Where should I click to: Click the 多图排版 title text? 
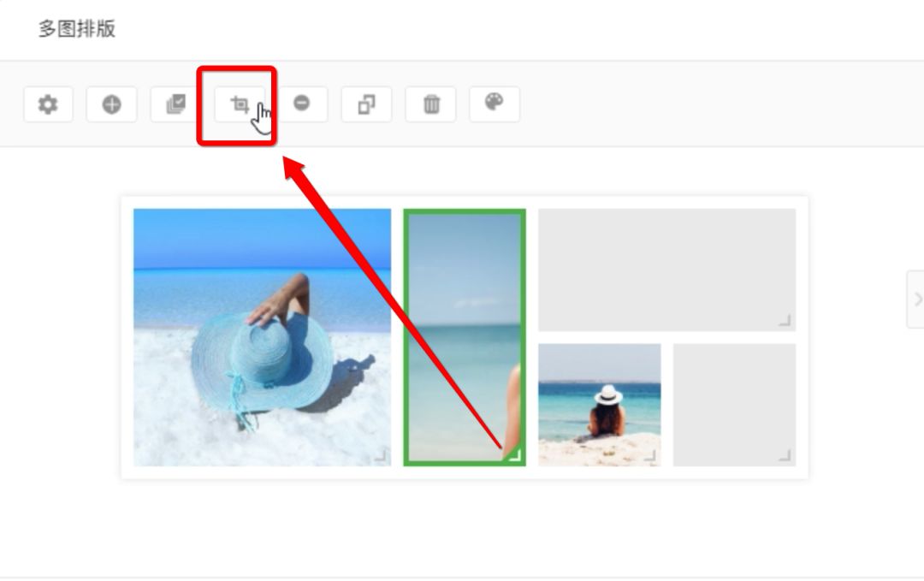tap(77, 29)
